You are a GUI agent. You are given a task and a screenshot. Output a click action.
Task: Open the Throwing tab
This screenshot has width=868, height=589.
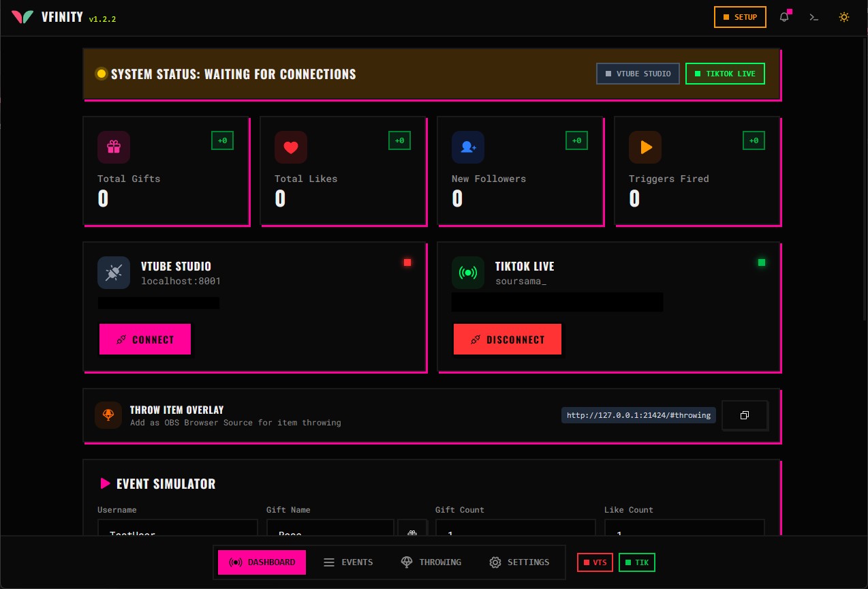click(431, 562)
